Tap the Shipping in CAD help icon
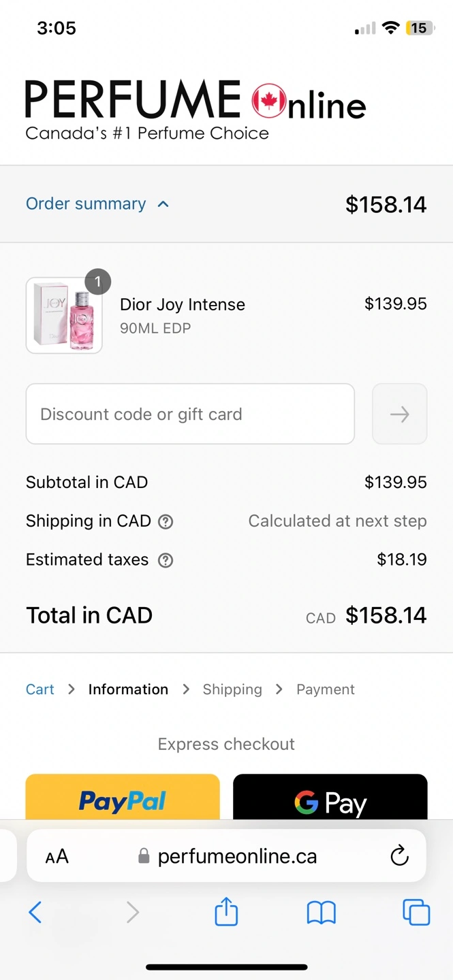The image size is (453, 980). click(166, 522)
